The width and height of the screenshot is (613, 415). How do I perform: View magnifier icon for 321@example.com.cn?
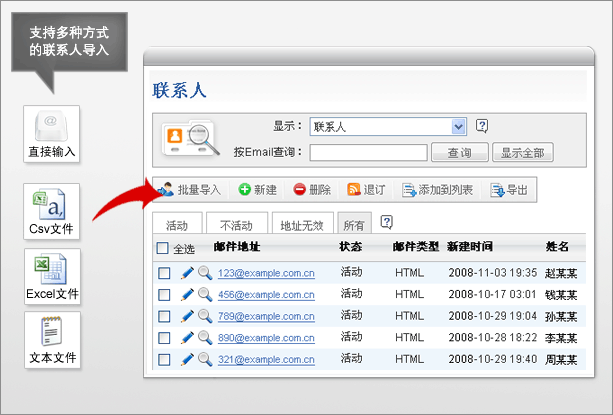[x=205, y=359]
